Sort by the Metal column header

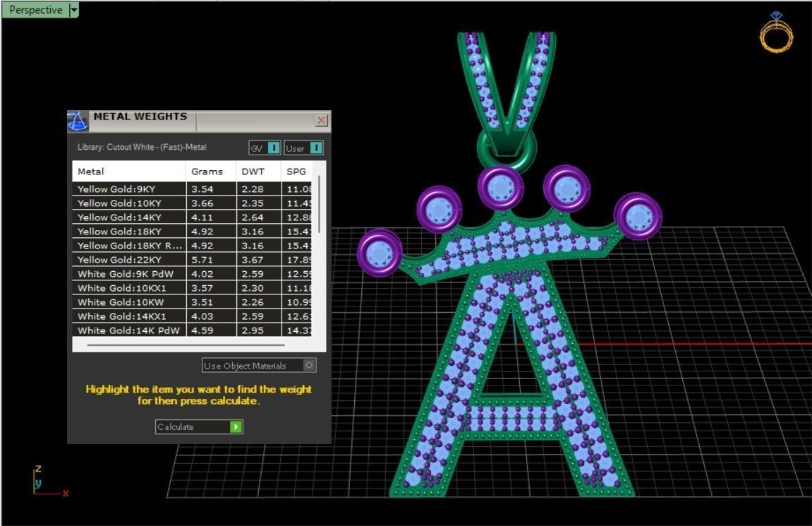coord(128,171)
